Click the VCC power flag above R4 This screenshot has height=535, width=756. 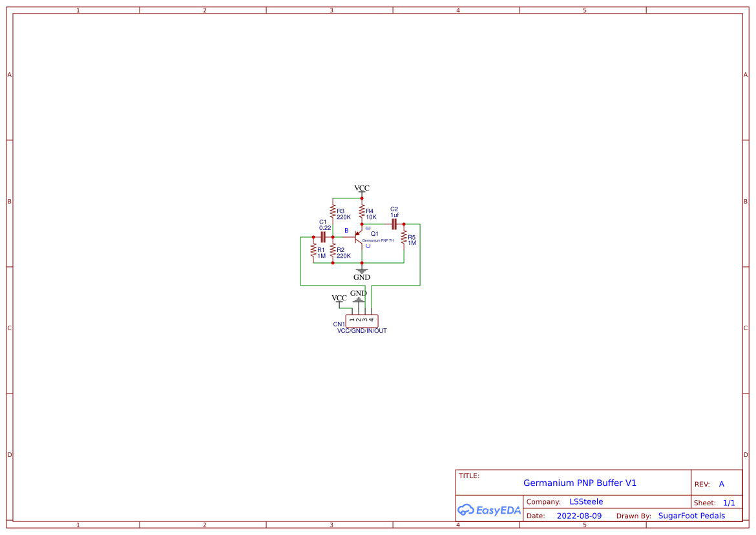pyautogui.click(x=361, y=189)
